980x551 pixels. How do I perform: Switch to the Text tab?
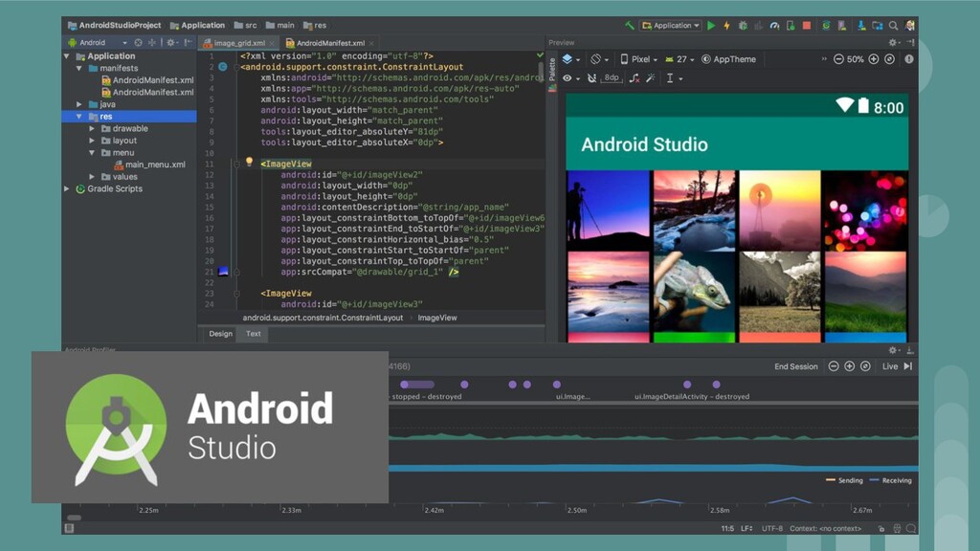(253, 334)
